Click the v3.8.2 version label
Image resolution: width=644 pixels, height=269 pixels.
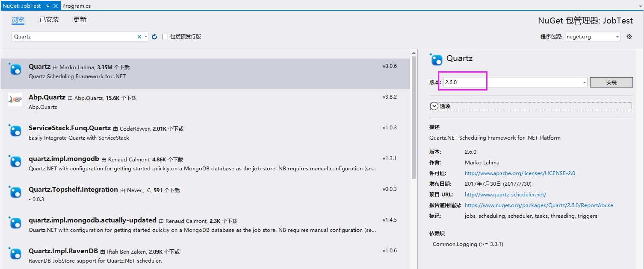390,97
